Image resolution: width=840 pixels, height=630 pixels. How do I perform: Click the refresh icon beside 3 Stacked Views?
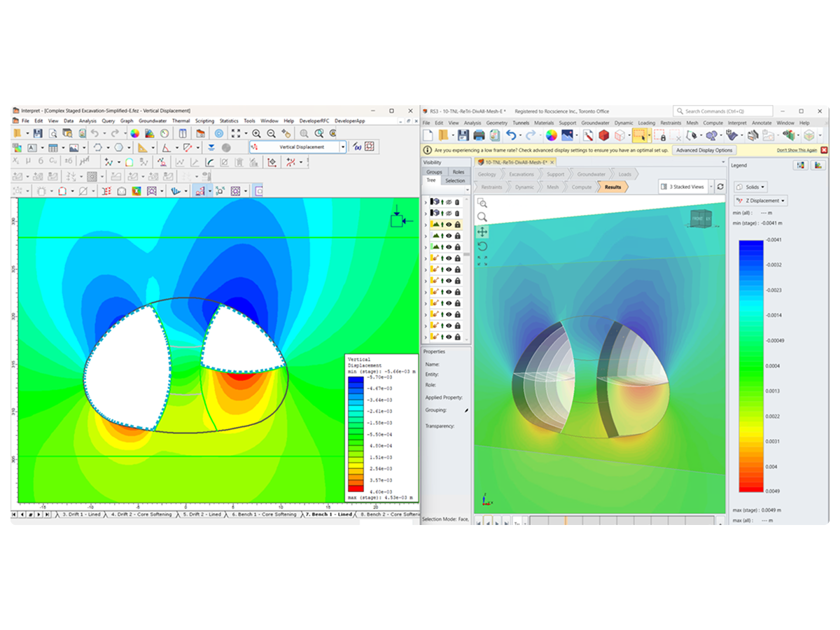(x=720, y=187)
